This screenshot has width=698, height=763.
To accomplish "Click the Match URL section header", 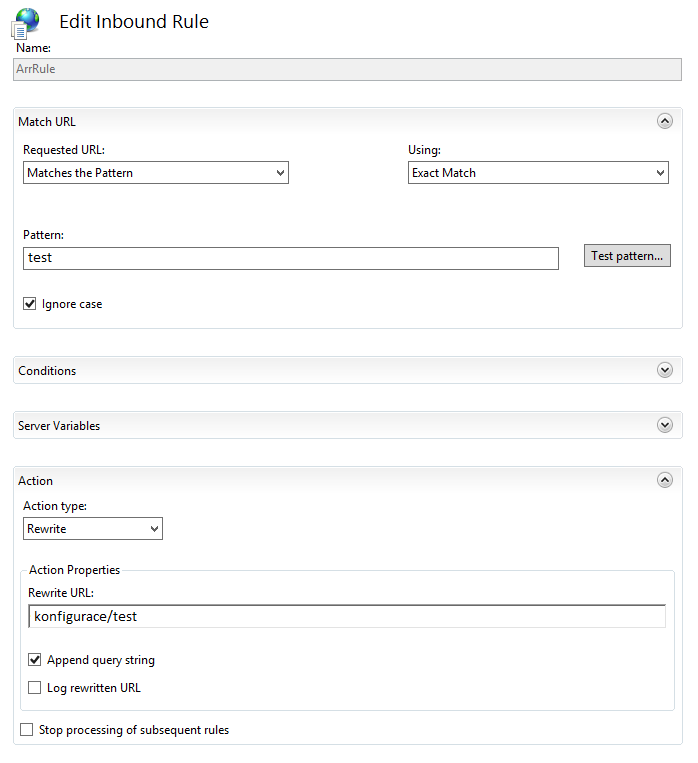I will [47, 122].
